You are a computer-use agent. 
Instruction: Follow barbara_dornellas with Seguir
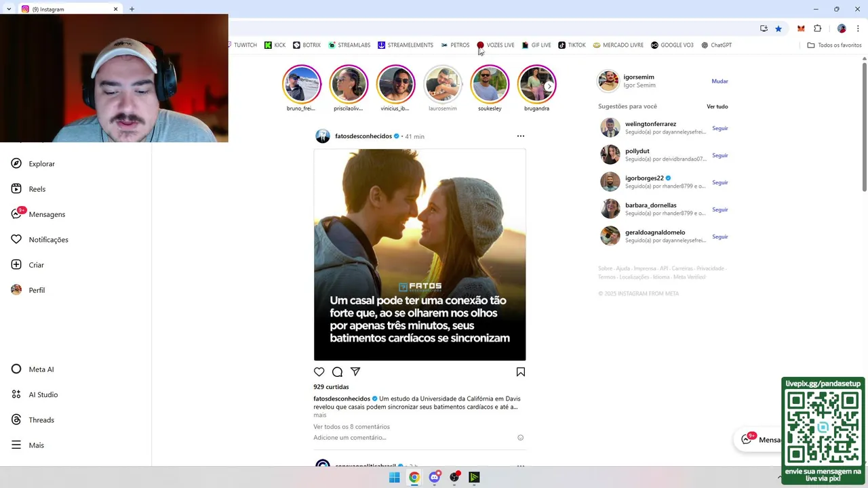(720, 209)
